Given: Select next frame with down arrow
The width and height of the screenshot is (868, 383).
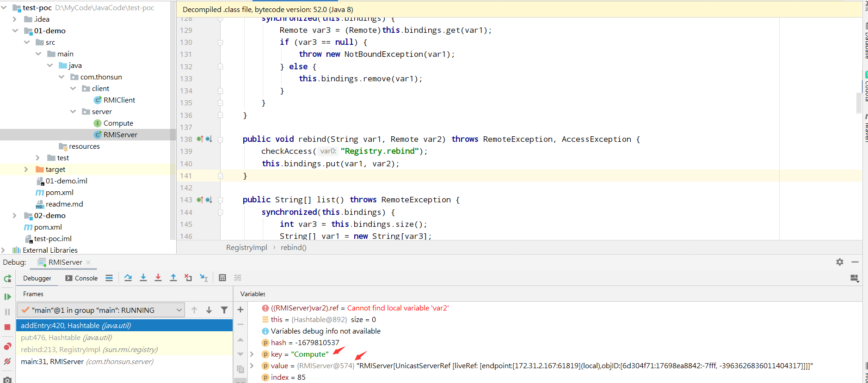Looking at the screenshot, I should coord(209,310).
